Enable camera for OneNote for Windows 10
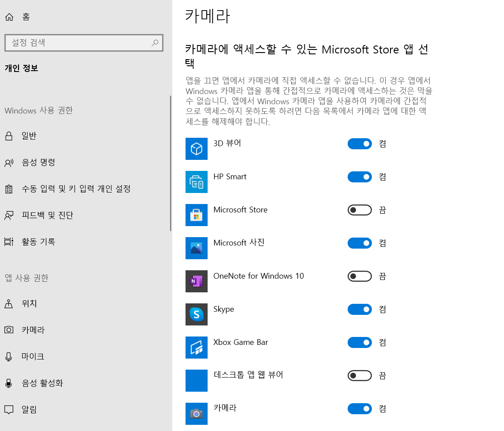504x431 pixels. coord(360,276)
